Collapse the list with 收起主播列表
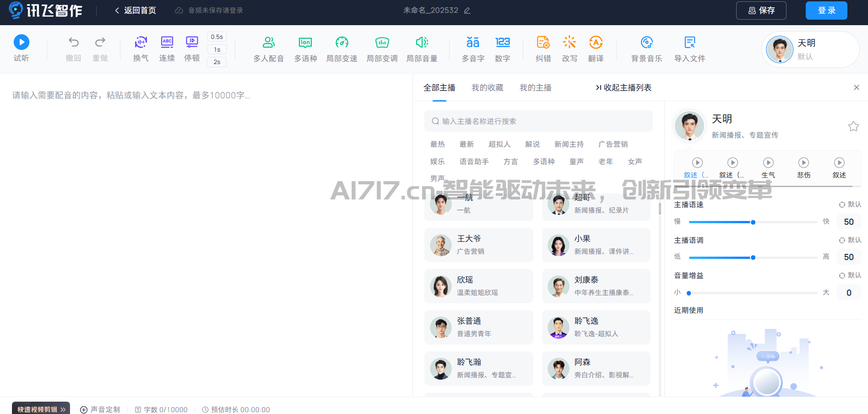The image size is (868, 414). [624, 87]
